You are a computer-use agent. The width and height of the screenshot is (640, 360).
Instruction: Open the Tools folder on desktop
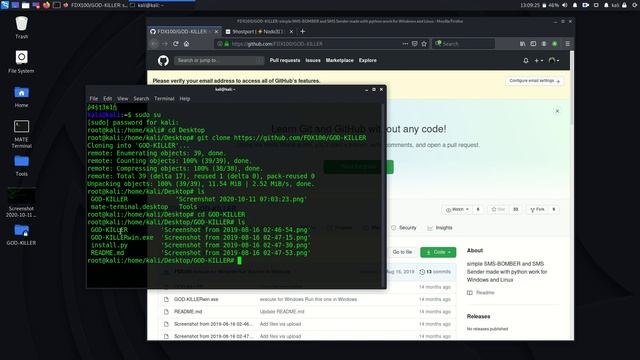(x=22, y=165)
